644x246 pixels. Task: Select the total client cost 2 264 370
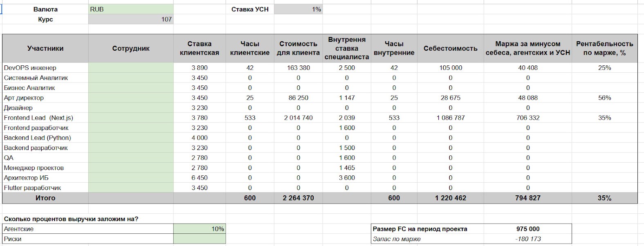tap(298, 198)
